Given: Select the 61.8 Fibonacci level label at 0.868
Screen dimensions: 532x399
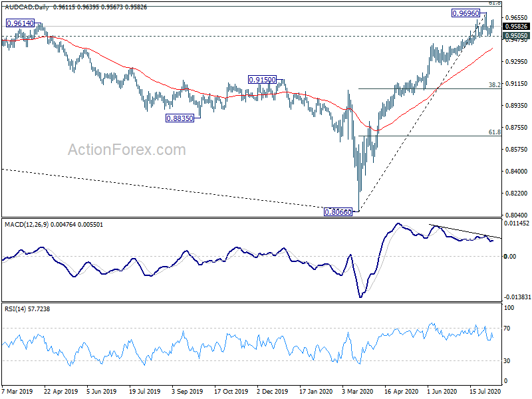Looking at the screenshot, I should coord(495,132).
